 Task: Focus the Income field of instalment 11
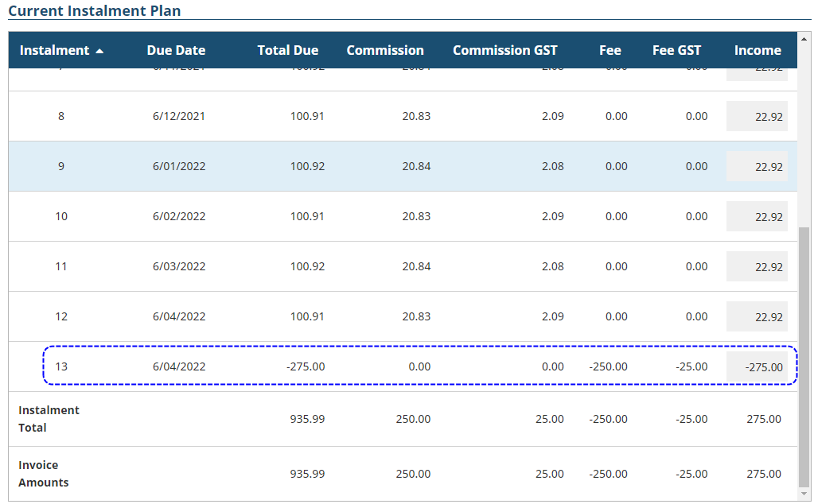(757, 267)
